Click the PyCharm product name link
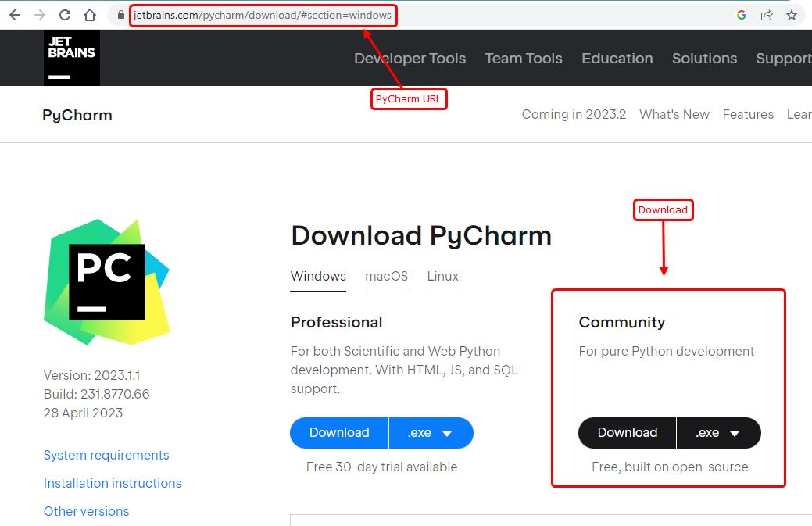 click(x=77, y=115)
